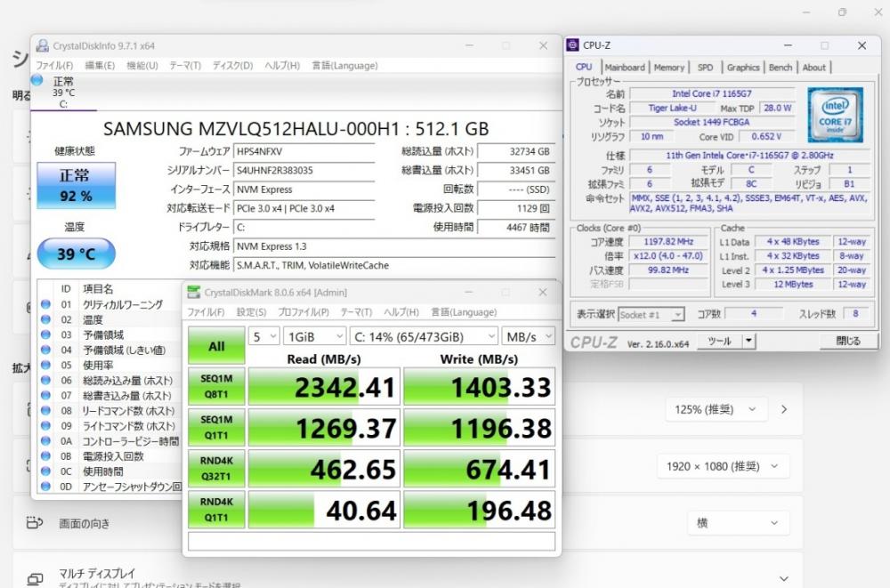Click the 39 °C temperature indicator
The height and width of the screenshot is (588, 890).
pos(76,254)
